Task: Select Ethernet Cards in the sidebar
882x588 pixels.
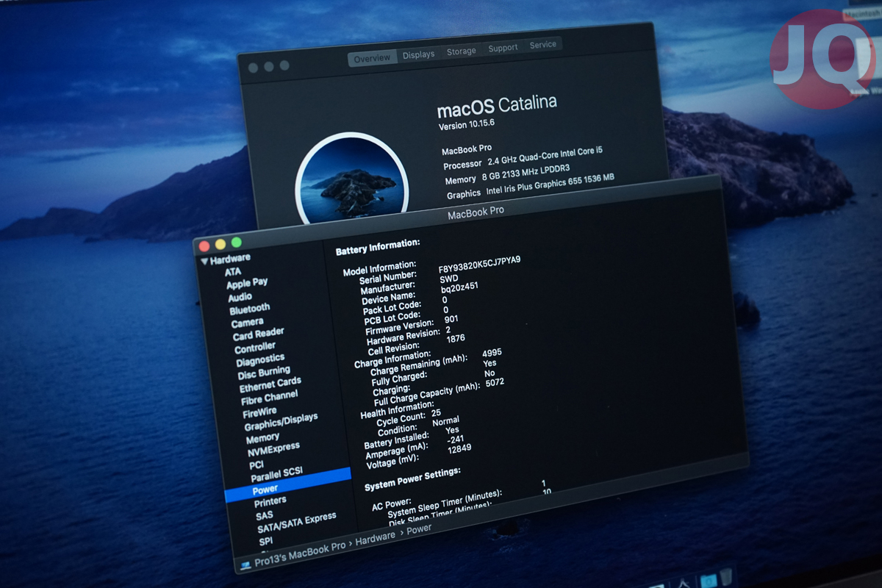Action: pyautogui.click(x=270, y=384)
